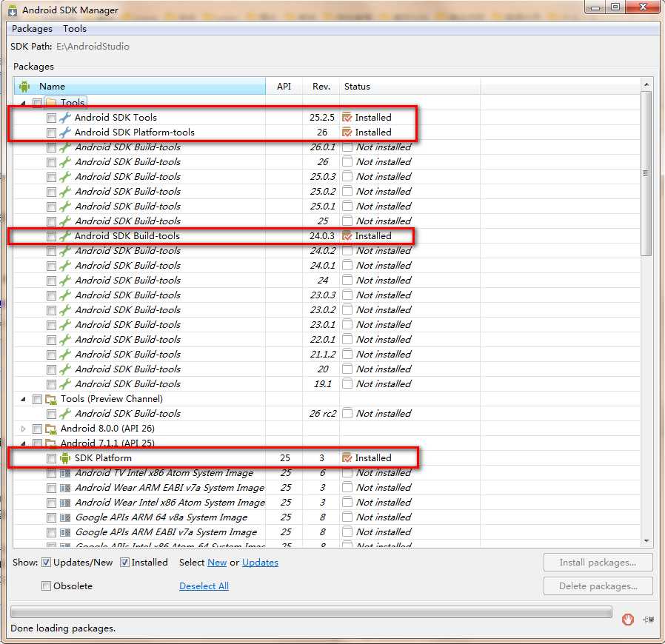
Task: Collapse the Tools (Preview Channel) group
Action: tap(23, 400)
